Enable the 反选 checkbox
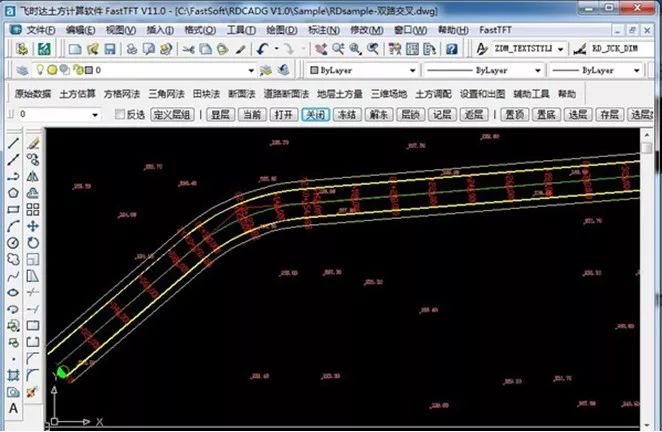The image size is (662, 432). coord(122,115)
